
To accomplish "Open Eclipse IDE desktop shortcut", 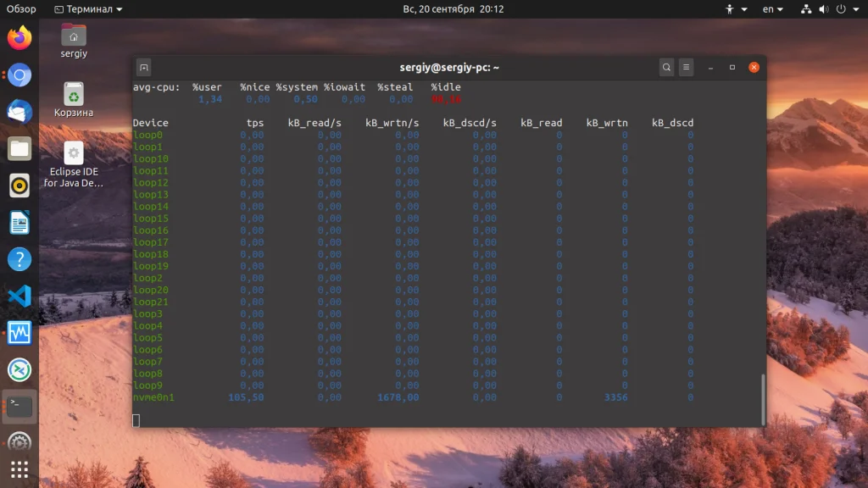I will [74, 164].
